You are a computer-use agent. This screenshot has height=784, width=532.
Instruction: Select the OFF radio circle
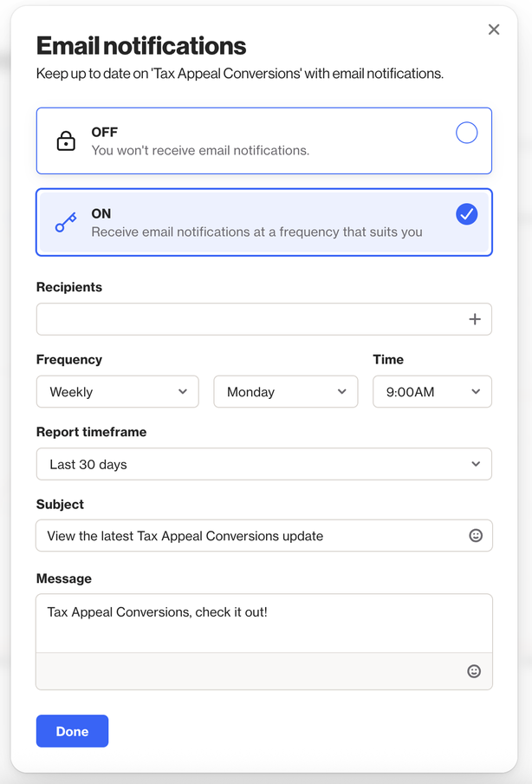(466, 133)
